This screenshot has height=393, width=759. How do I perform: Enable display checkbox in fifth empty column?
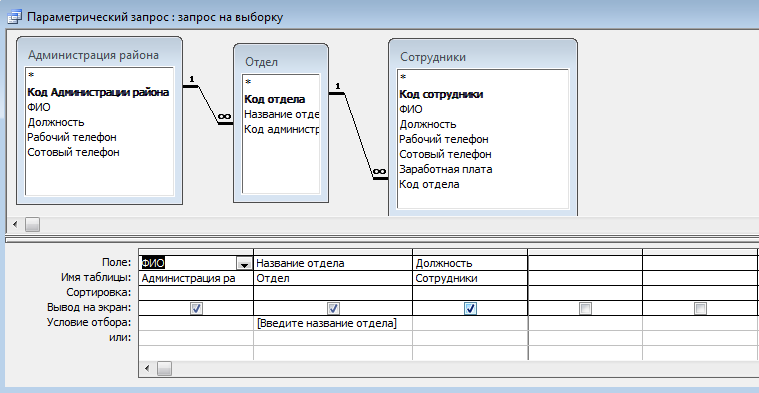[x=700, y=308]
